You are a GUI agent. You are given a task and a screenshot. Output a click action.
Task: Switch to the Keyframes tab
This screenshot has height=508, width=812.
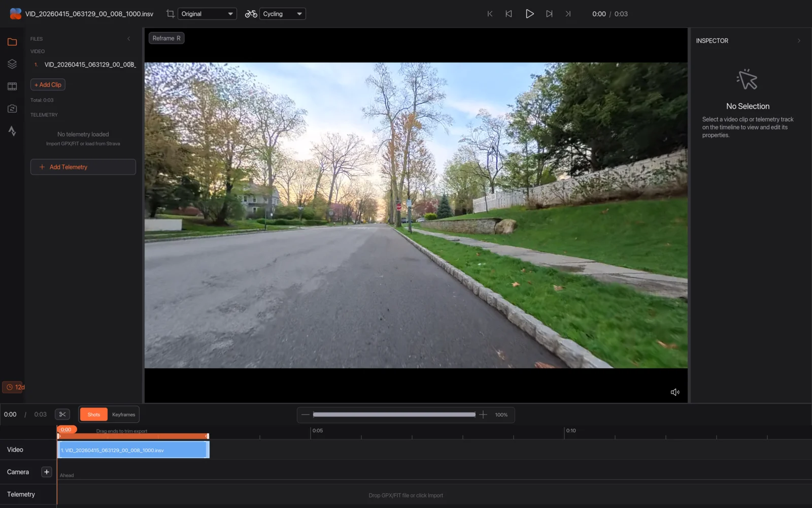coord(123,415)
